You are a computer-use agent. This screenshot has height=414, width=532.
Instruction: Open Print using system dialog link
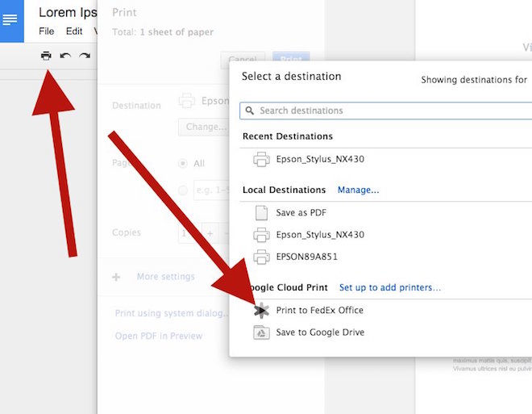coord(172,313)
